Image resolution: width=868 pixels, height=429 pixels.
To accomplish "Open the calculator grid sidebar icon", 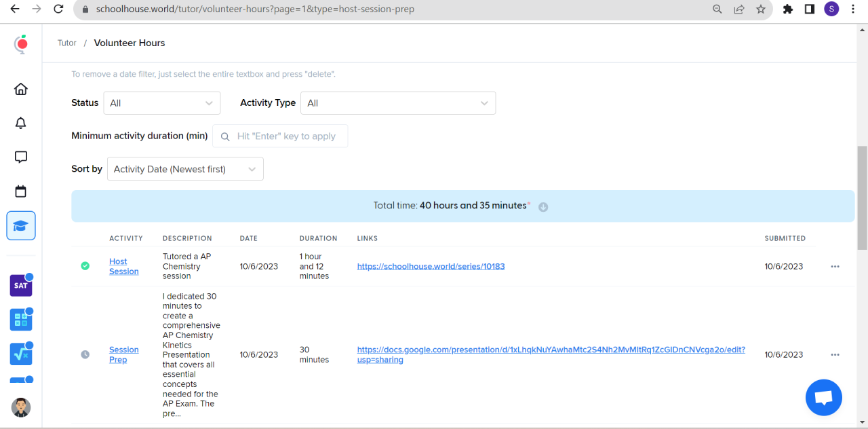I will 21,320.
